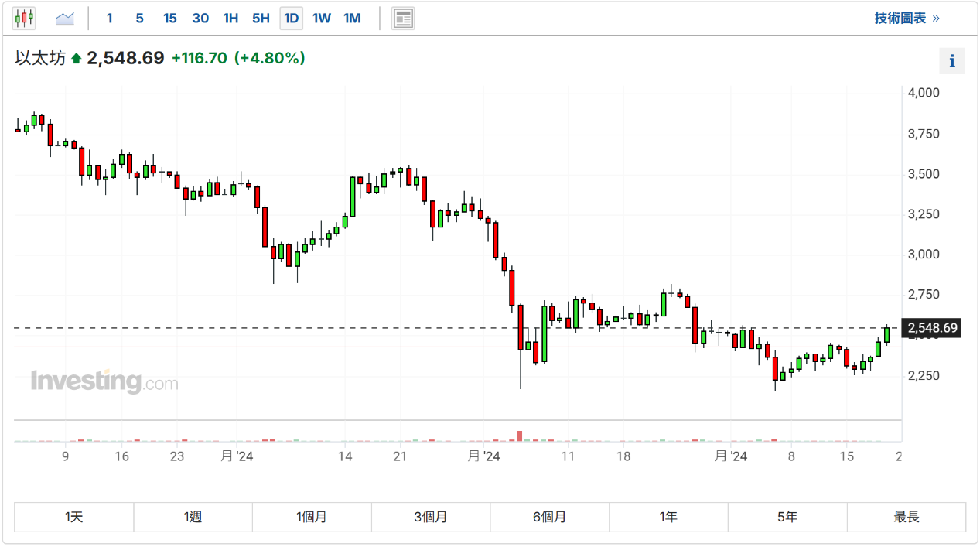
Task: Set interval to 1H
Action: (x=230, y=18)
